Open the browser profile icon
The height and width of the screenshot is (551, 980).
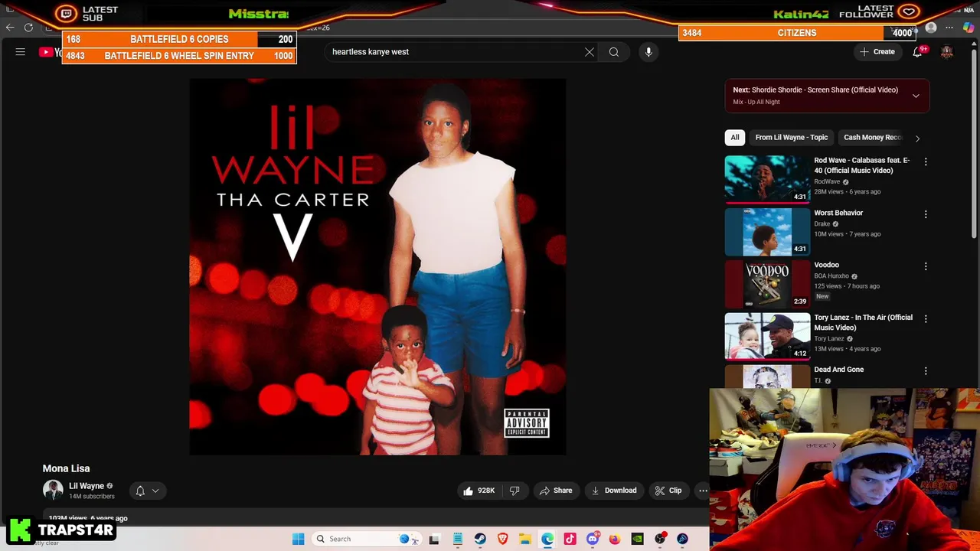tap(931, 28)
